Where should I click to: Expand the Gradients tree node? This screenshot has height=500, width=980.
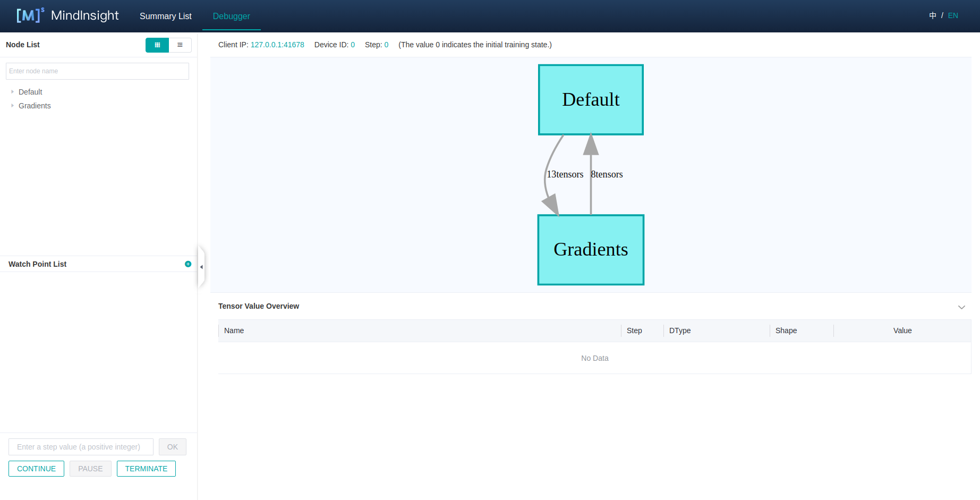[13, 106]
